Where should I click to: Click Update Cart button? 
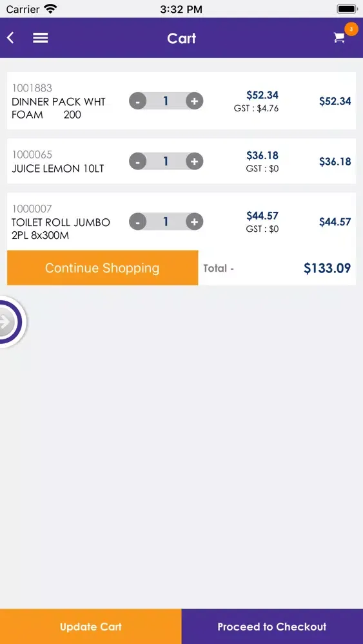90,627
